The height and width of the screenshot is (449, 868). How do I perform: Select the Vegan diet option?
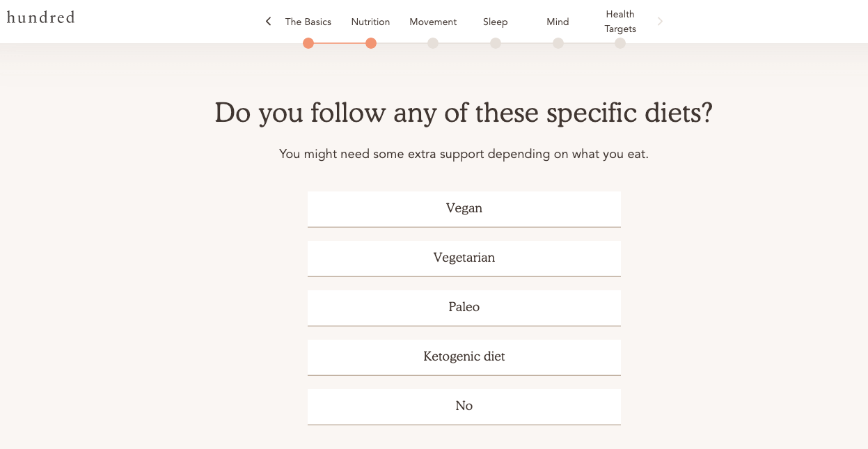coord(464,209)
